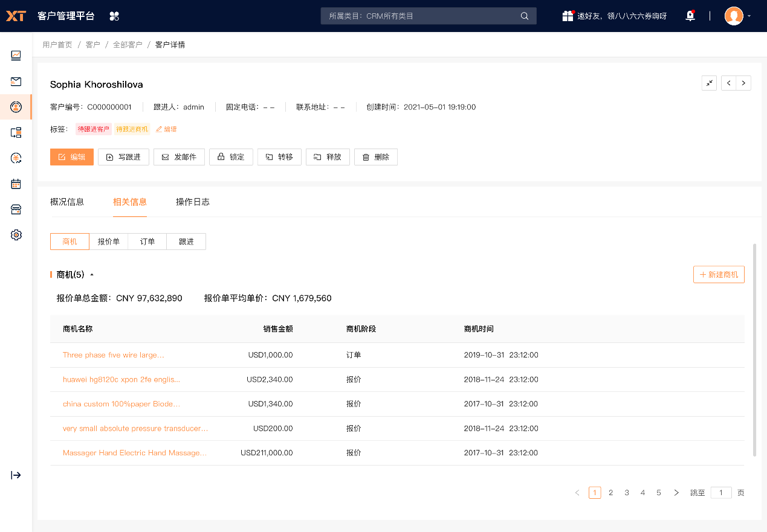This screenshot has width=767, height=532.
Task: Open settings via the gear icon
Action: click(16, 235)
